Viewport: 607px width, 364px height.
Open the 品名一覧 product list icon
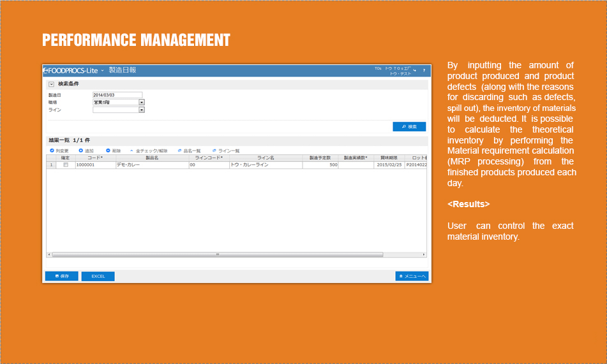click(x=180, y=151)
